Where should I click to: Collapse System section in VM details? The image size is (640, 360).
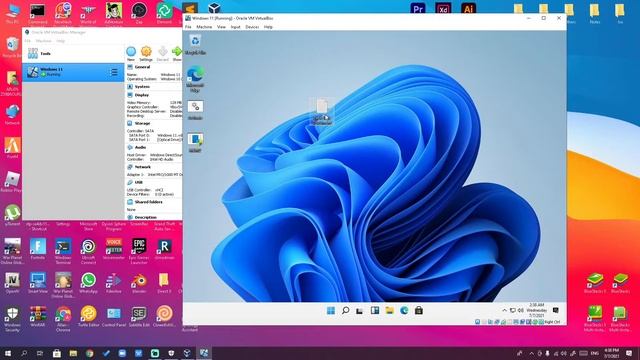[x=142, y=87]
